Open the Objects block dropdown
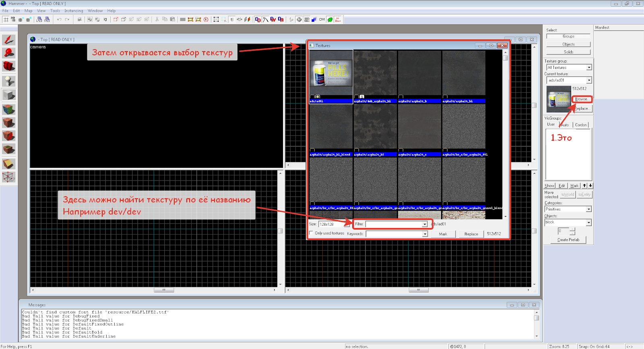644x349 pixels. 589,222
